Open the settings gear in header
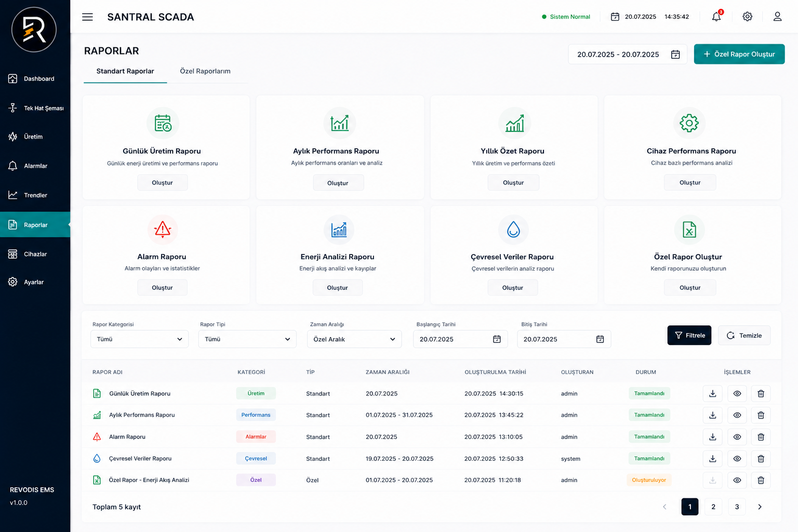Image resolution: width=798 pixels, height=532 pixels. tap(747, 17)
